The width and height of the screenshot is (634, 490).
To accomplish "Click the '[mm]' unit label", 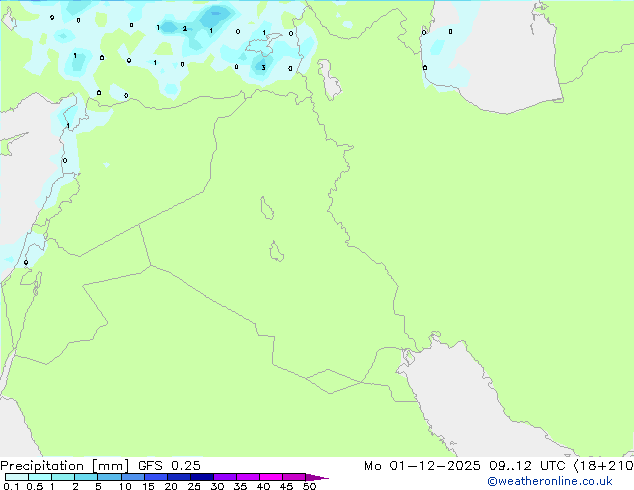I will (x=111, y=466).
